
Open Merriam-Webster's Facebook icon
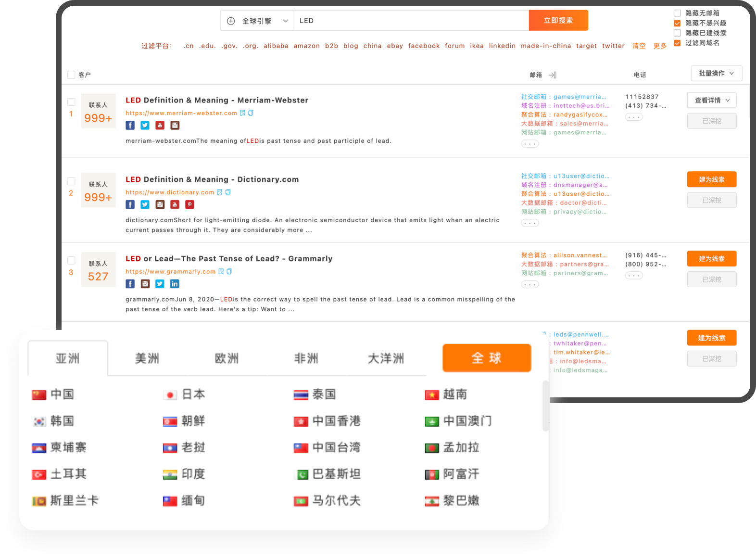(130, 126)
